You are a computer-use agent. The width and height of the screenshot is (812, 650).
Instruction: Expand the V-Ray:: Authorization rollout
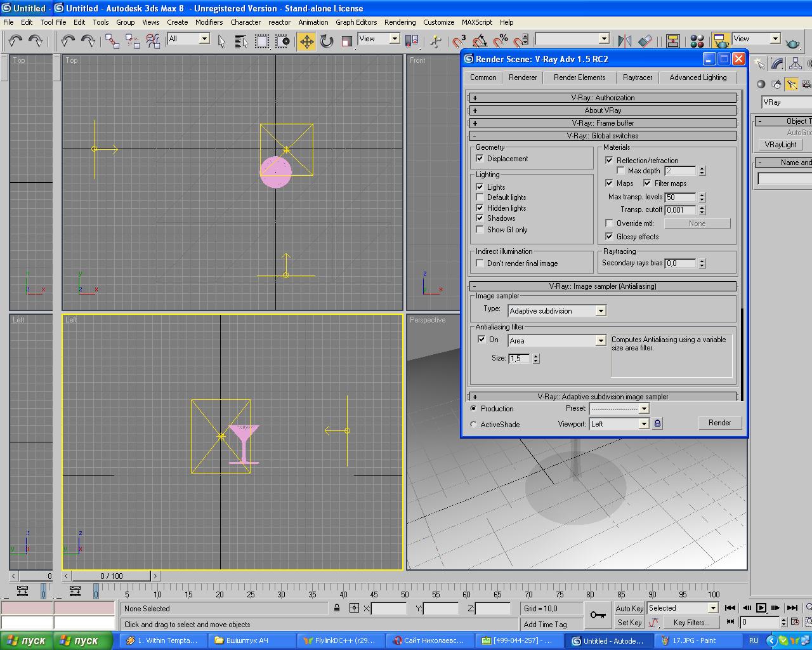(603, 98)
